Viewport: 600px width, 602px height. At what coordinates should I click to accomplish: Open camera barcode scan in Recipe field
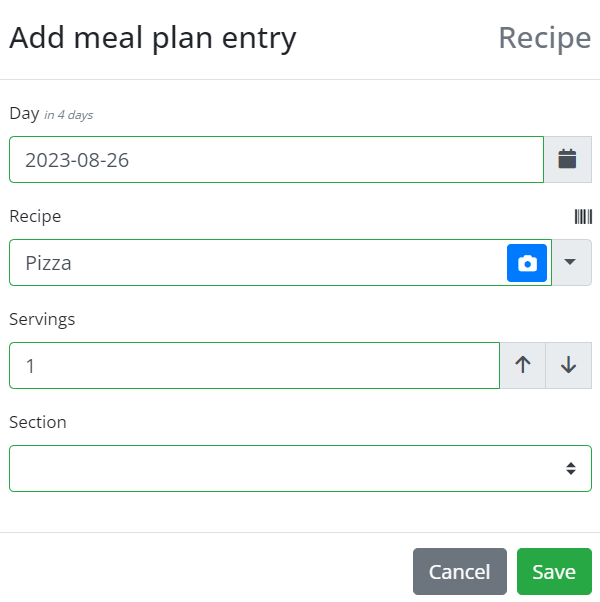[x=527, y=263]
